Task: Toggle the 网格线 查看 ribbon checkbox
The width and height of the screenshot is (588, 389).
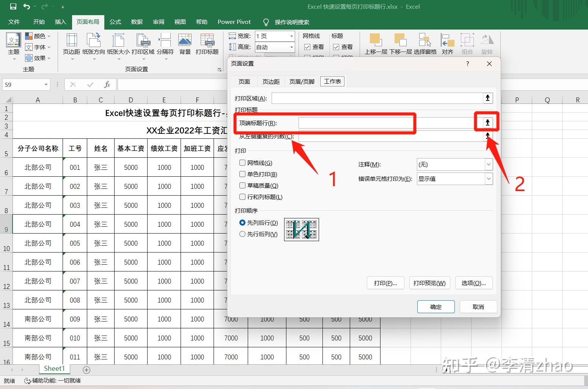Action: 307,47
